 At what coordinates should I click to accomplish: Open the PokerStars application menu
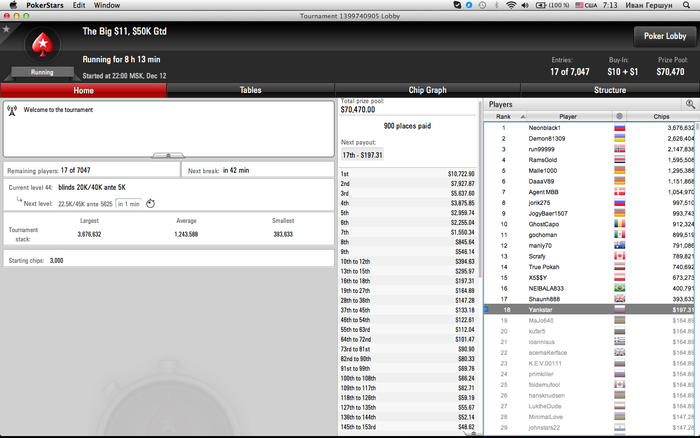click(x=45, y=5)
